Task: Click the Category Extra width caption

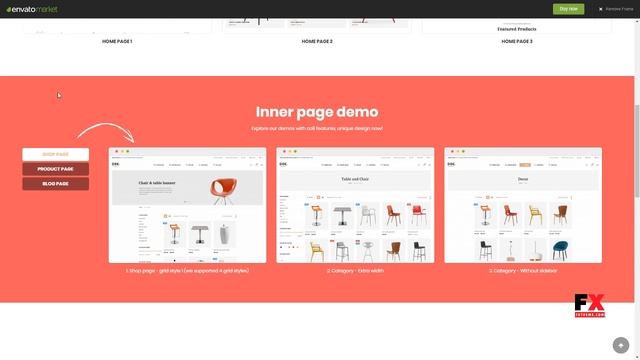Action: click(355, 271)
